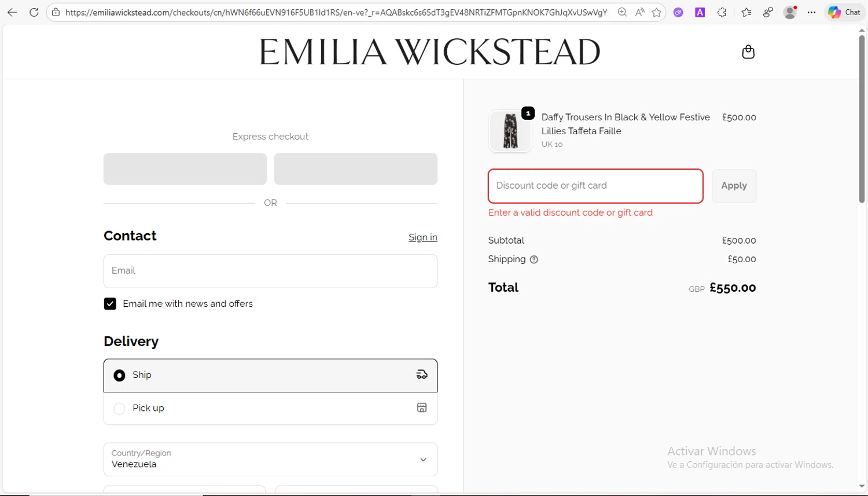Click the second express checkout button
Screen dimensions: 868x496
(356, 169)
